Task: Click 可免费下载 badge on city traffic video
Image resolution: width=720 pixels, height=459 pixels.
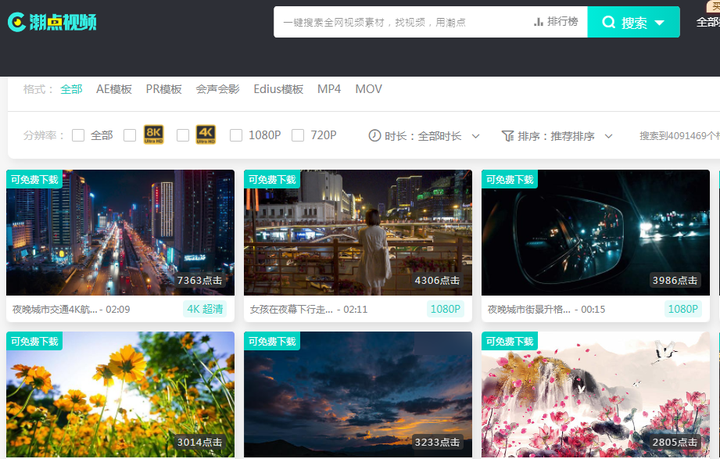Action: click(x=34, y=179)
